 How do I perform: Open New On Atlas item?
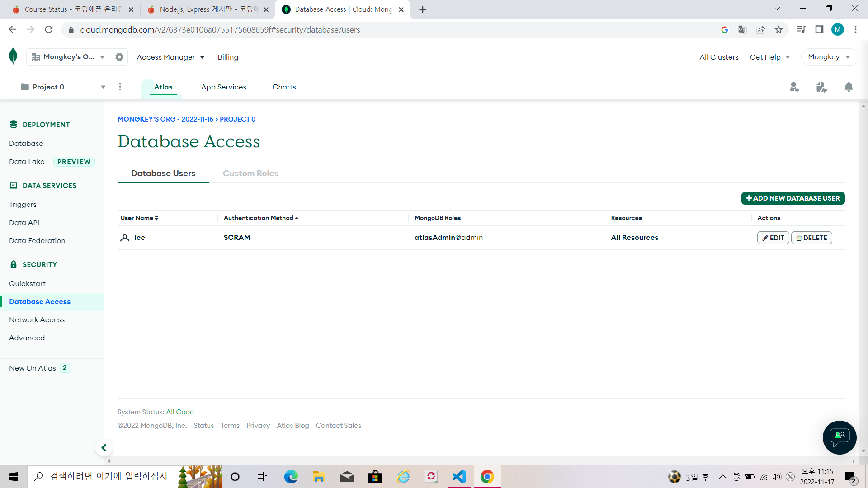coord(33,368)
